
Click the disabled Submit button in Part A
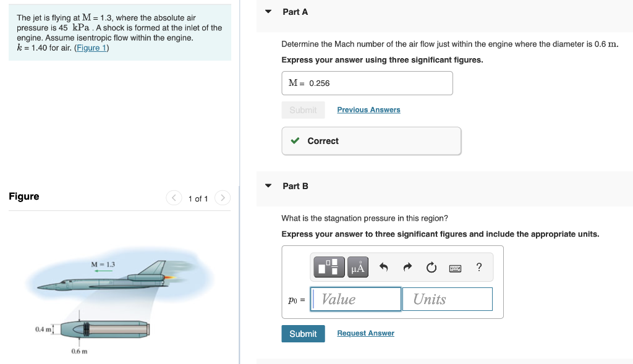click(303, 109)
